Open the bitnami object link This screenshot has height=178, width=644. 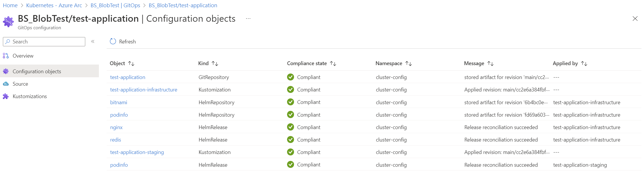(119, 102)
